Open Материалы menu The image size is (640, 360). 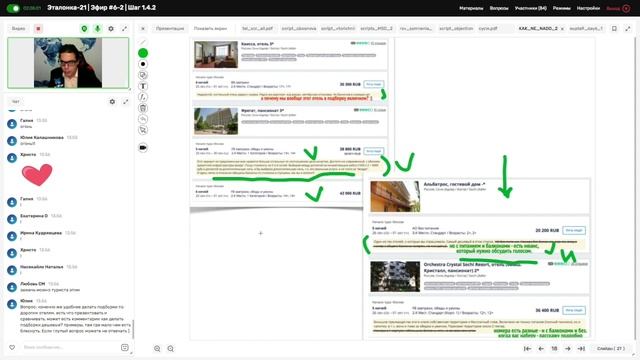pos(471,8)
